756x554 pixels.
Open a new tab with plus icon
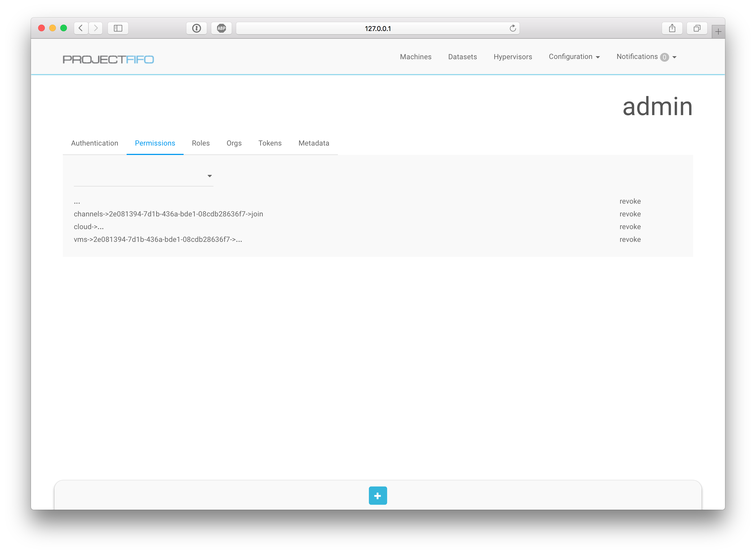pyautogui.click(x=718, y=32)
